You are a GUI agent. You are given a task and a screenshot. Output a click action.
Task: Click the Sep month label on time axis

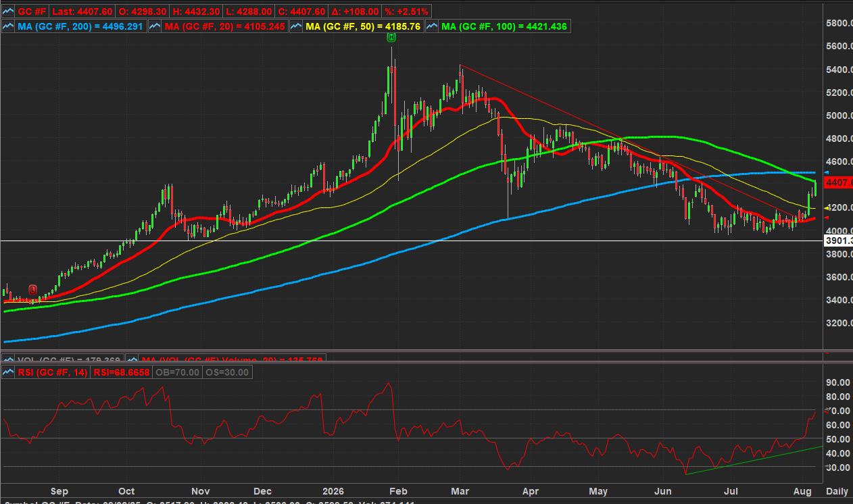point(59,491)
